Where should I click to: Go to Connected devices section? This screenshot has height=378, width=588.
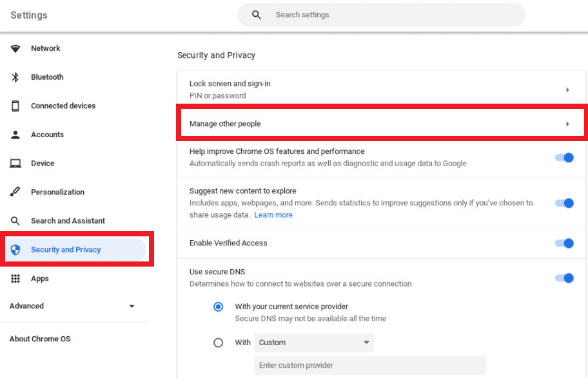pyautogui.click(x=63, y=106)
